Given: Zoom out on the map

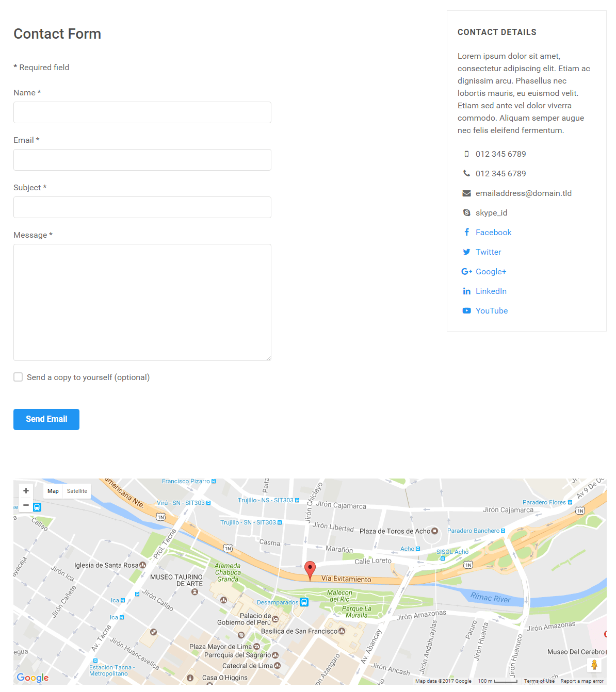Looking at the screenshot, I should (26, 505).
